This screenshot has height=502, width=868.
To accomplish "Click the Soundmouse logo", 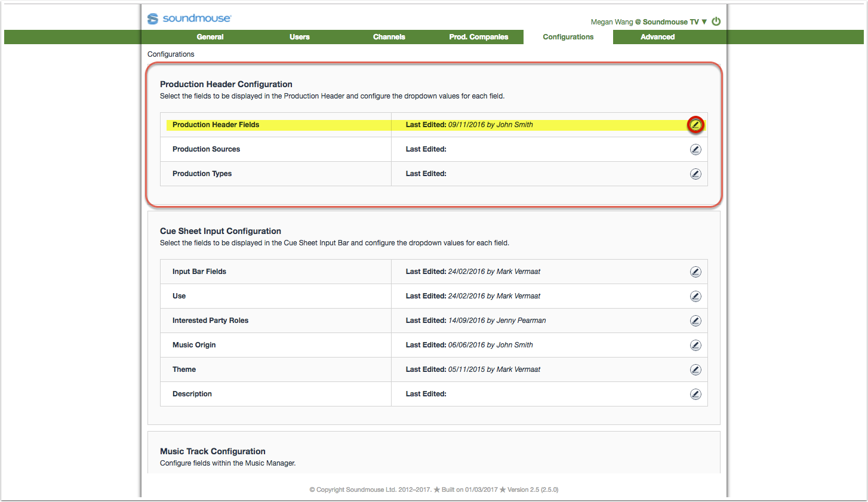I will click(x=189, y=19).
